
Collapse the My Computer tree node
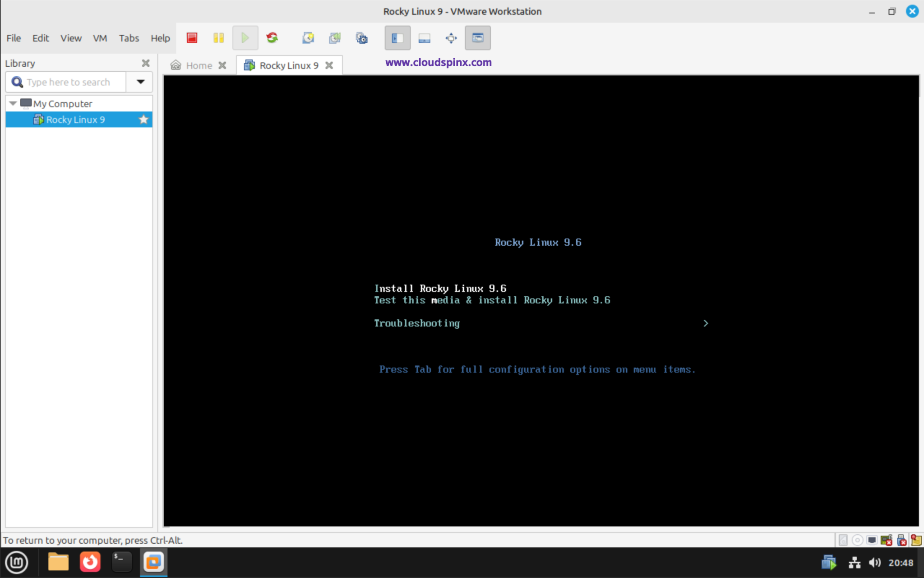[x=13, y=103]
